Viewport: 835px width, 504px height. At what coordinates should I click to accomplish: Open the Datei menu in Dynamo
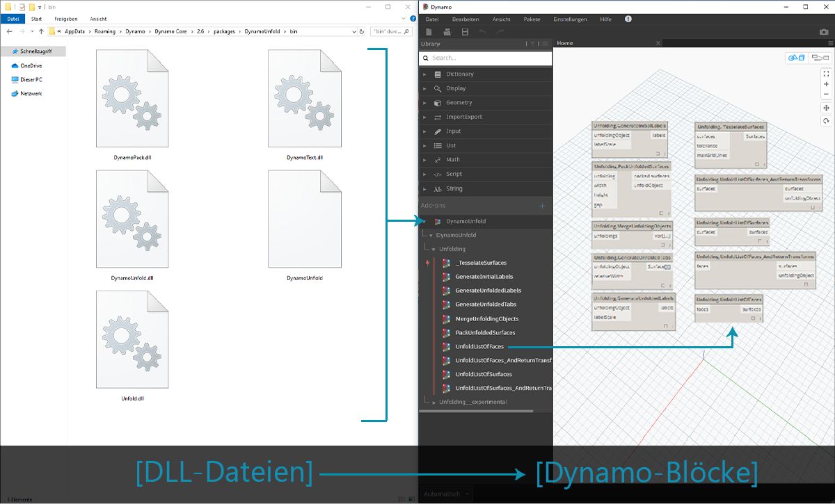(432, 19)
